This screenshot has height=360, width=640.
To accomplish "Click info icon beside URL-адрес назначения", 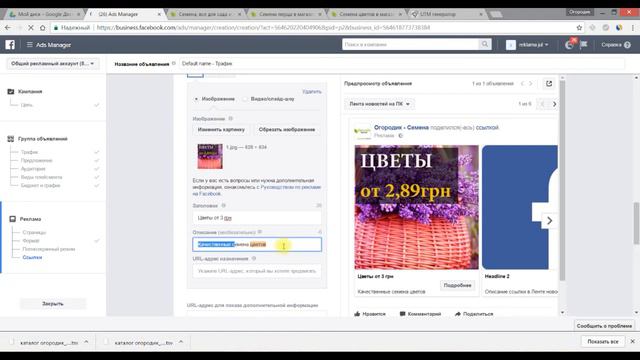I will point(254,259).
